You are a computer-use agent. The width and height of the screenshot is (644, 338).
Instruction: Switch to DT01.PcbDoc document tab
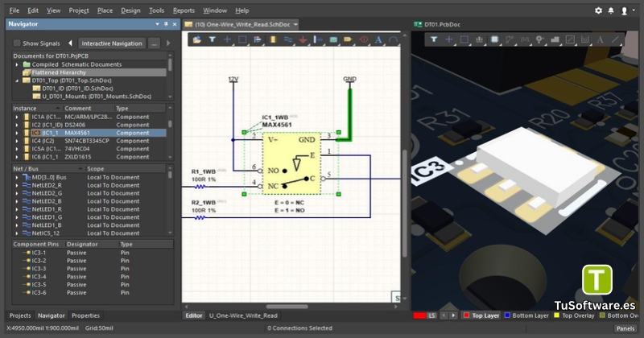click(438, 25)
